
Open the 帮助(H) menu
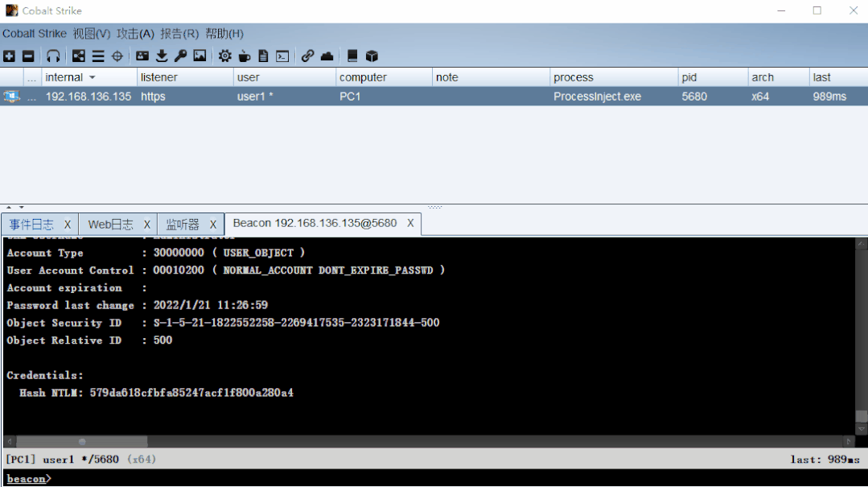(x=224, y=34)
